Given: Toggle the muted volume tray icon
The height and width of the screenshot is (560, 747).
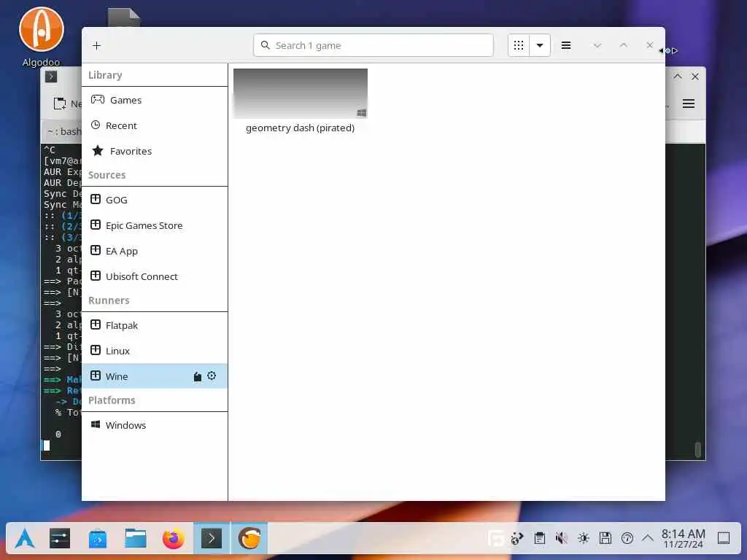Looking at the screenshot, I should [x=562, y=539].
